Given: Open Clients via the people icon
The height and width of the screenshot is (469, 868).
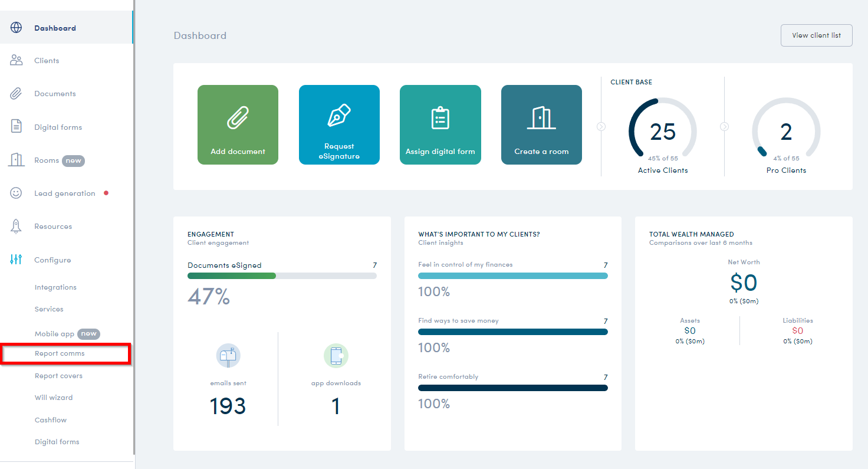Looking at the screenshot, I should [x=16, y=60].
